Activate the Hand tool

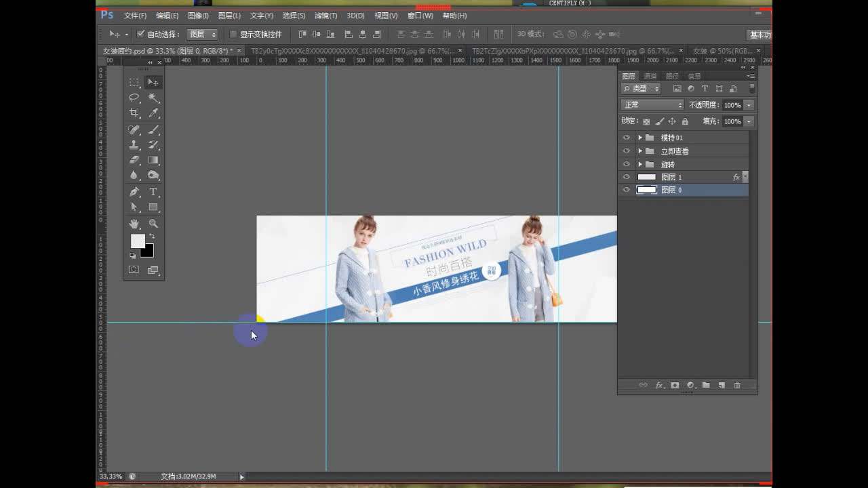[134, 224]
